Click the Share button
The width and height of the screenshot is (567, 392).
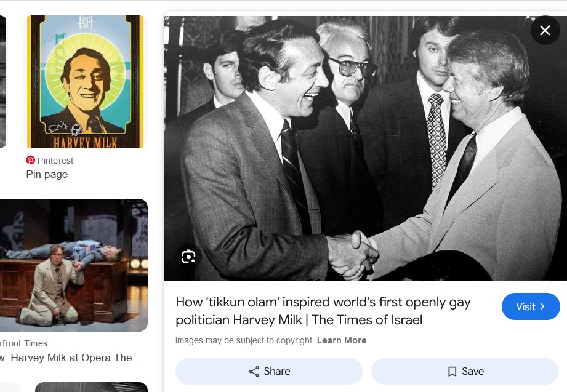268,372
